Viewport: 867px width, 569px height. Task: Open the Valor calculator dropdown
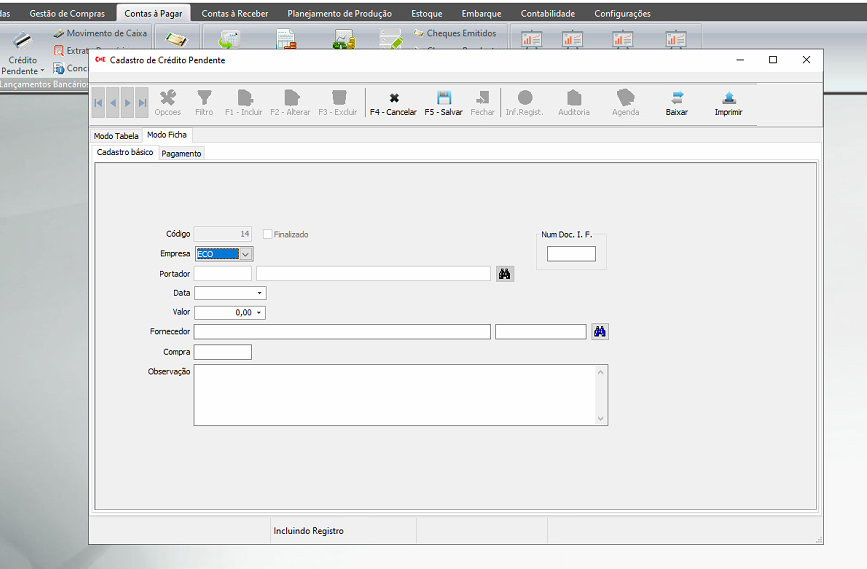(x=260, y=313)
